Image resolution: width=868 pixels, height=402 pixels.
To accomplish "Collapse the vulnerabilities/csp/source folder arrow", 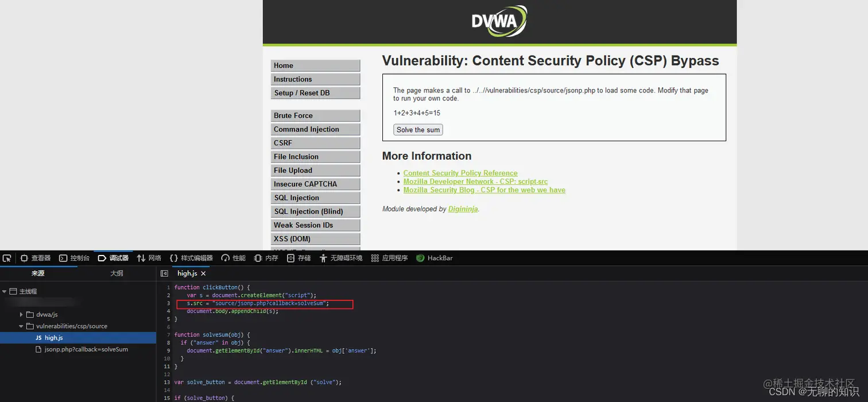I will [22, 326].
